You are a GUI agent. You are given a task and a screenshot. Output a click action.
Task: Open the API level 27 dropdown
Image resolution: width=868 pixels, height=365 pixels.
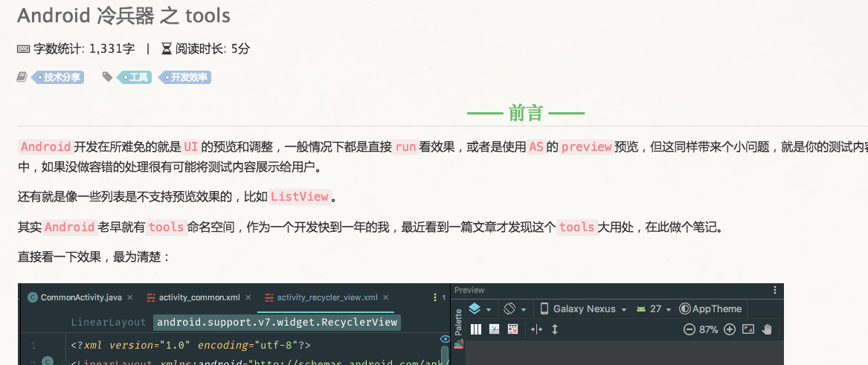(x=654, y=309)
